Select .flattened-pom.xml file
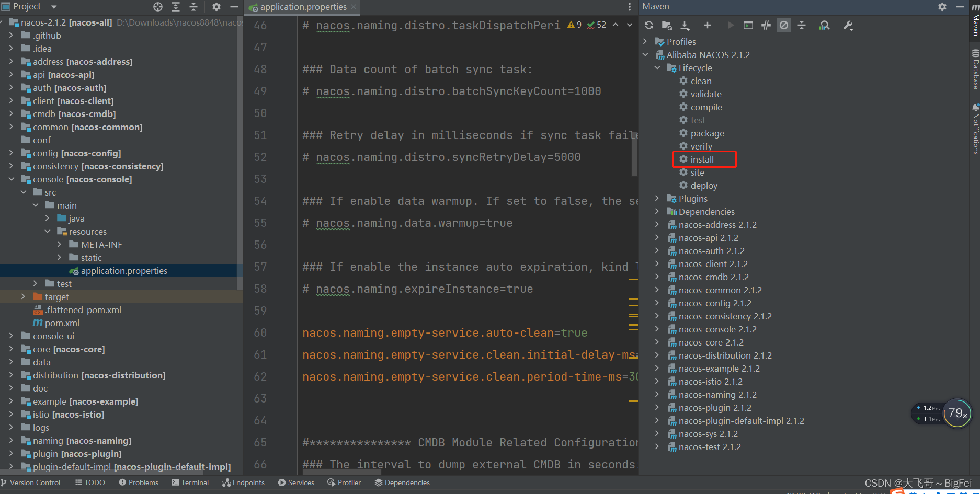The image size is (980, 494). pos(83,310)
